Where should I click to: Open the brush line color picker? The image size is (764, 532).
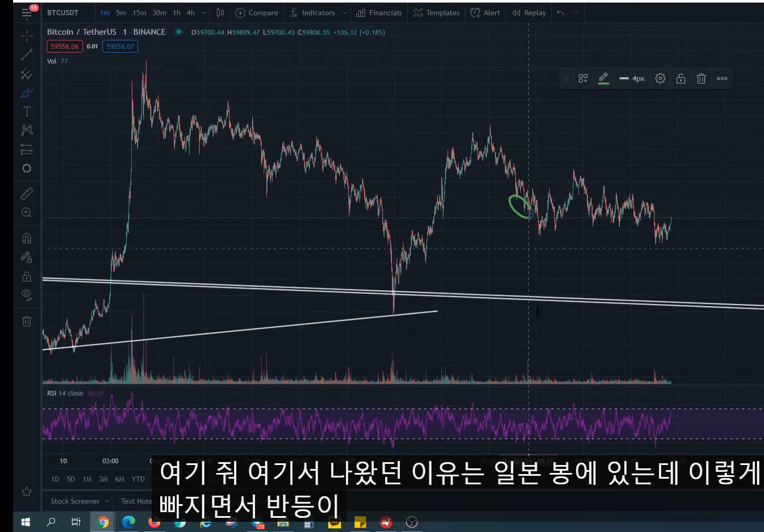(x=603, y=78)
